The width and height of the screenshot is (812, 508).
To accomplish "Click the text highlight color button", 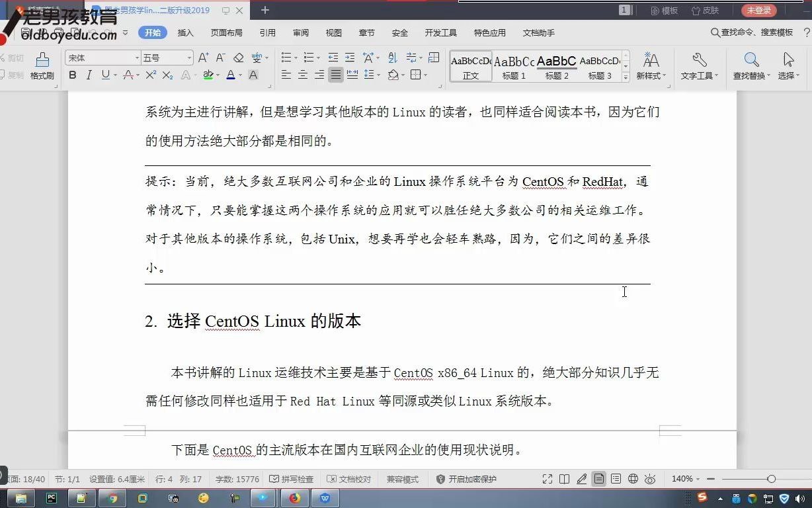I will coord(208,75).
